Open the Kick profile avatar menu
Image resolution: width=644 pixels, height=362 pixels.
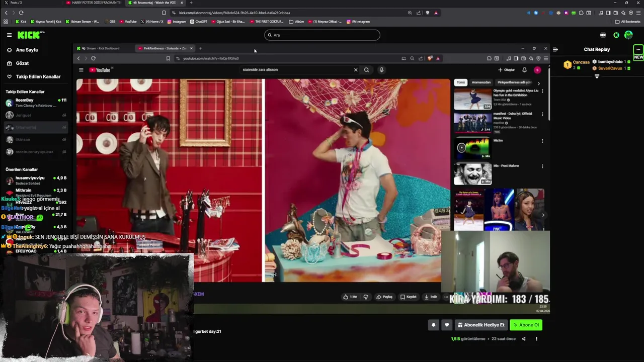coord(628,35)
